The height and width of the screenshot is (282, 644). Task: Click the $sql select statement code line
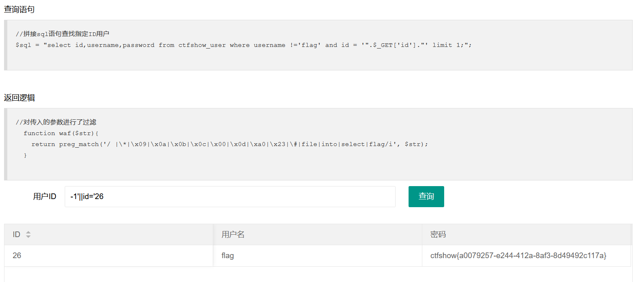point(244,45)
